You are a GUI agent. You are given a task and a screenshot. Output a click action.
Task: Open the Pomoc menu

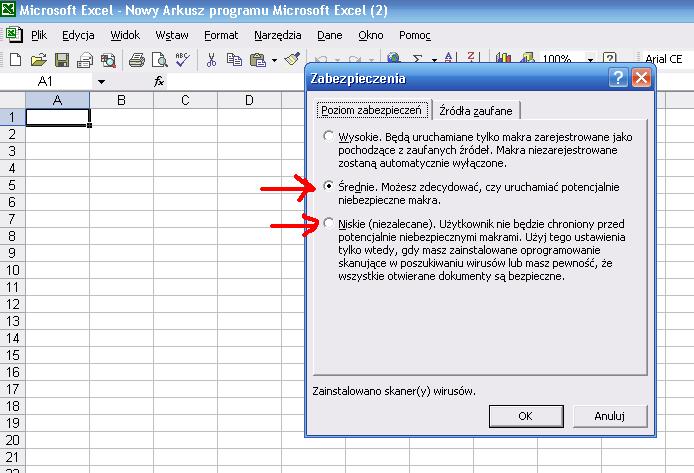[x=415, y=35]
